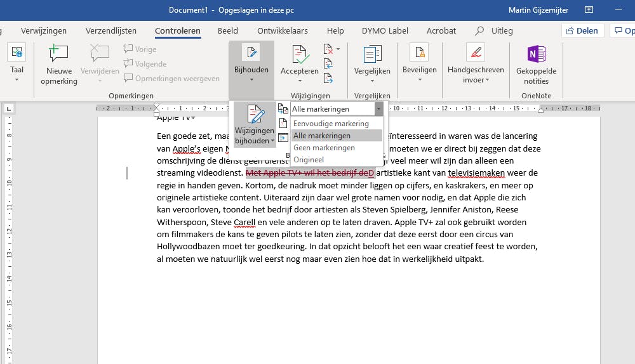The height and width of the screenshot is (364, 635).
Task: Expand the Beveiligen dropdown arrow
Action: (420, 80)
